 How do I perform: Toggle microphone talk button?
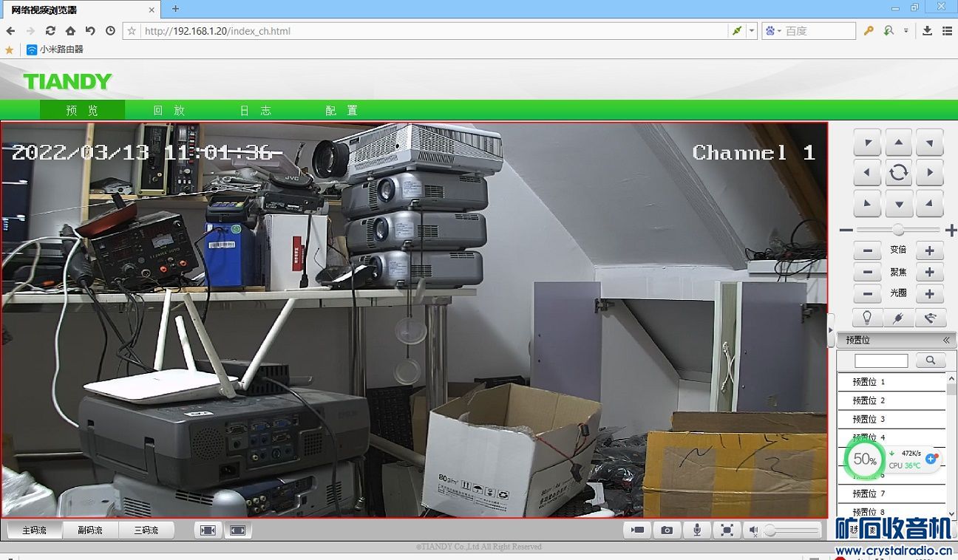[697, 530]
